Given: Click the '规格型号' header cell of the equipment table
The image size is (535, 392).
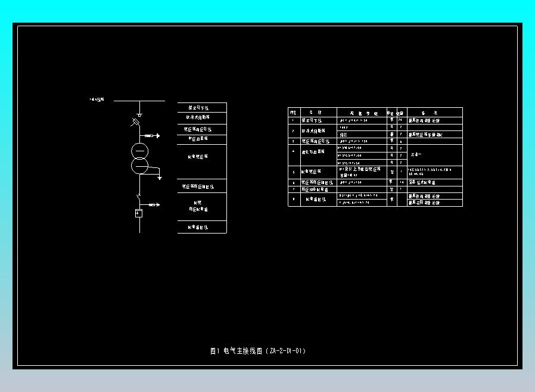Looking at the screenshot, I should [362, 112].
